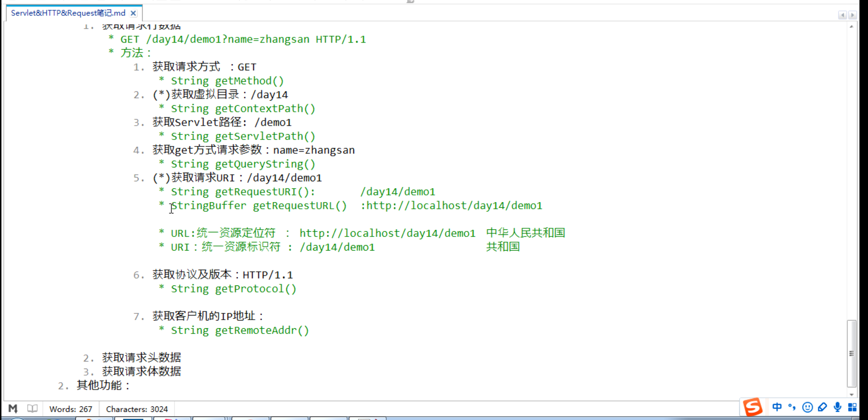
Task: Click the getRequestURL() text line
Action: (300, 206)
